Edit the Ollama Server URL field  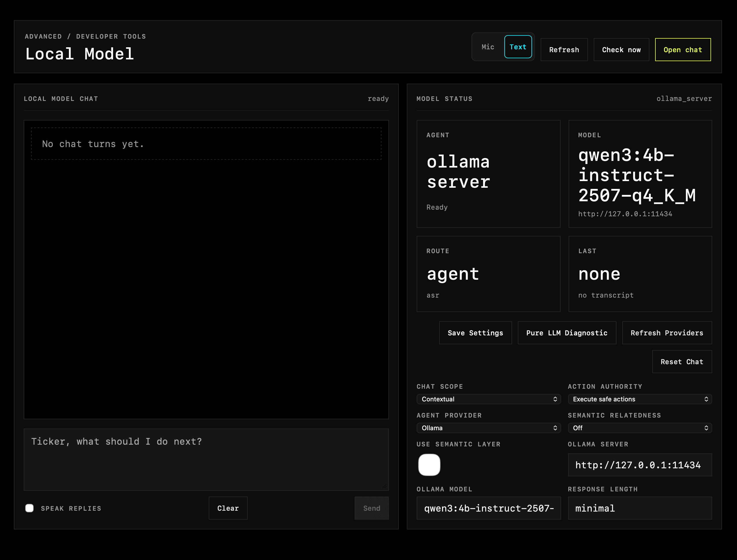pos(640,465)
